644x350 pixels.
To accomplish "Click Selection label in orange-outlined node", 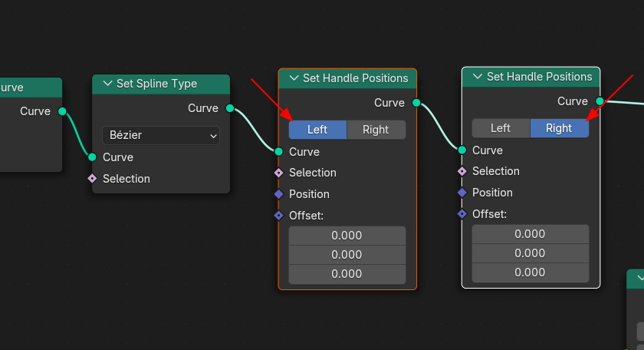I will click(313, 173).
